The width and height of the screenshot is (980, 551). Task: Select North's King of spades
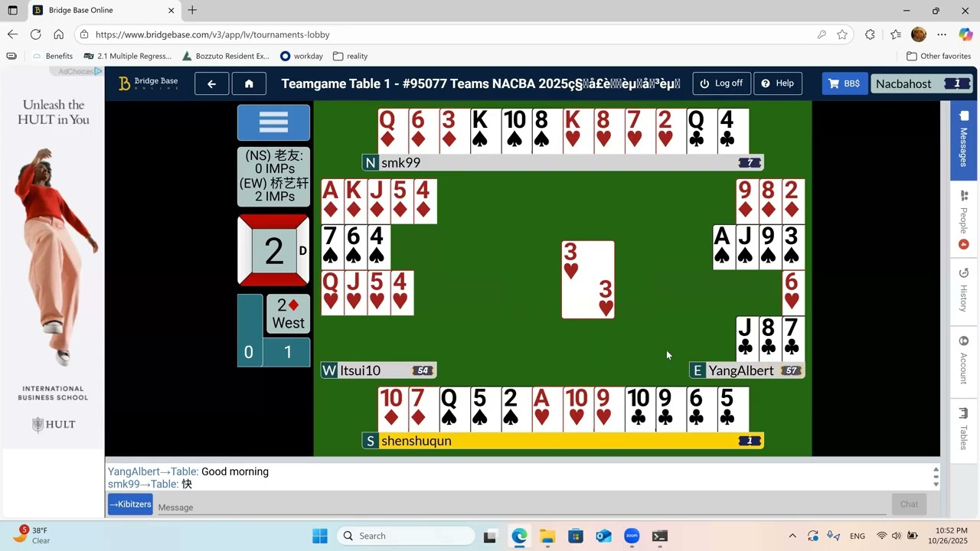(486, 131)
